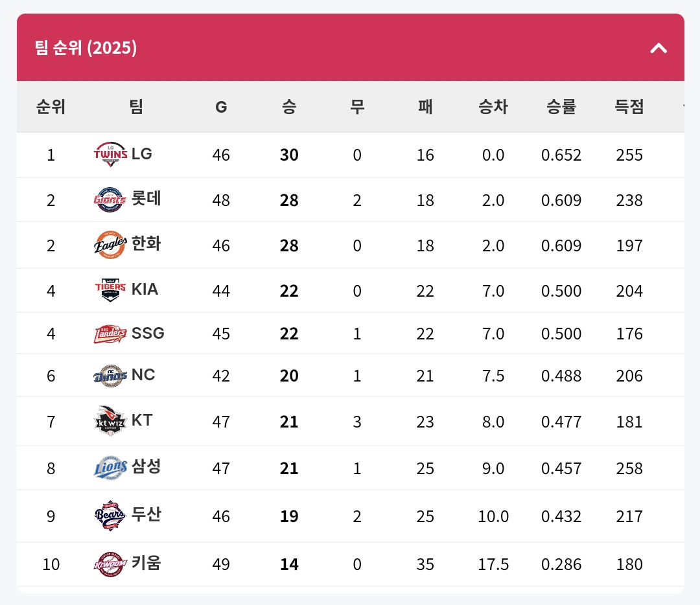Collapse the 팀 순위 (2025) panel chevron
Image resolution: width=700 pixels, height=605 pixels.
pyautogui.click(x=659, y=48)
